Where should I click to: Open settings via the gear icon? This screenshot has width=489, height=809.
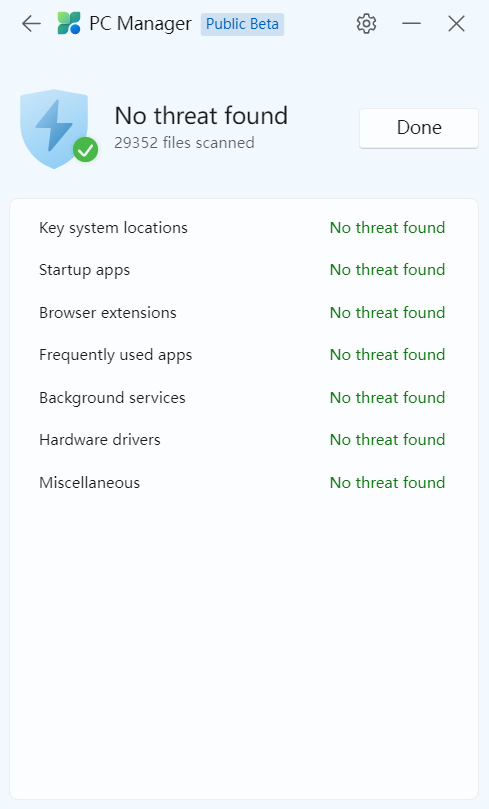click(366, 24)
